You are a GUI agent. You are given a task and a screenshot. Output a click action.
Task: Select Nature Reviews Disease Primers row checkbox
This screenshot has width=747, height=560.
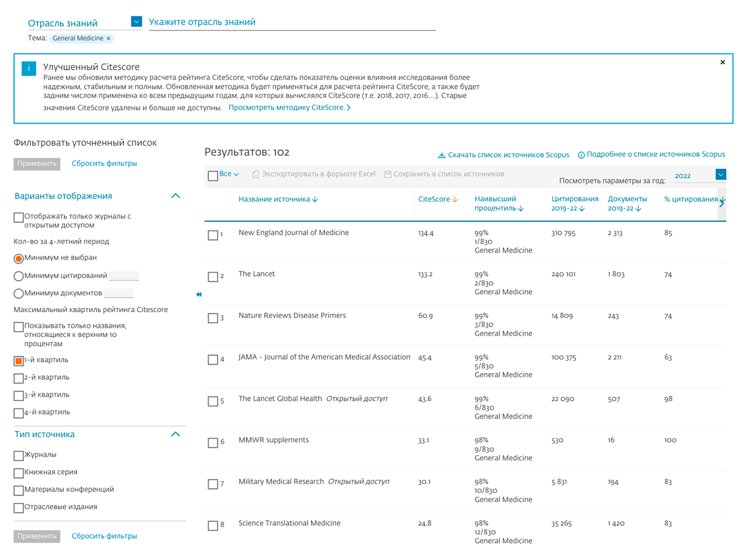213,318
